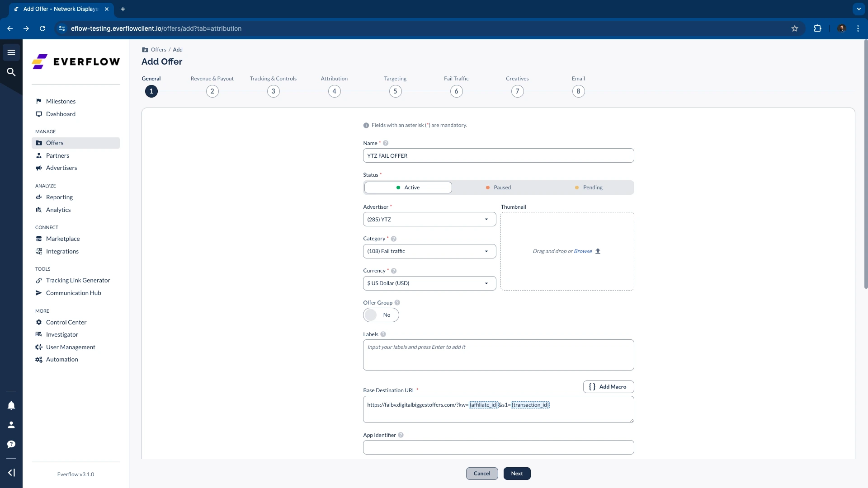
Task: Open the Currency dropdown
Action: tap(429, 283)
